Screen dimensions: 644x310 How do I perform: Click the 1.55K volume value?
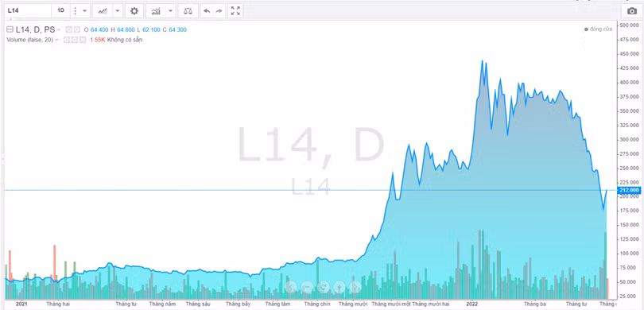point(98,40)
